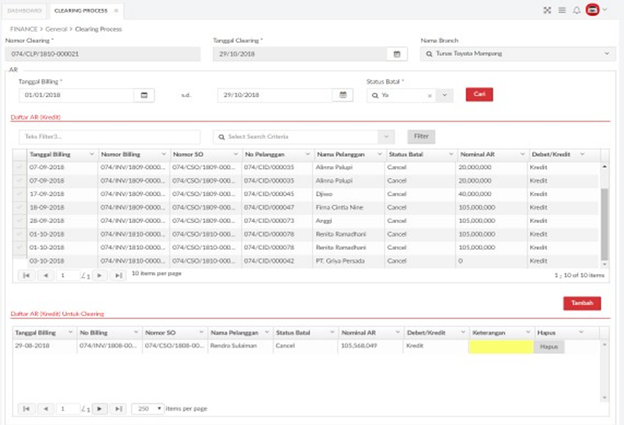Go to last page in Daftar AR grid
The height and width of the screenshot is (425, 624).
pos(118,275)
